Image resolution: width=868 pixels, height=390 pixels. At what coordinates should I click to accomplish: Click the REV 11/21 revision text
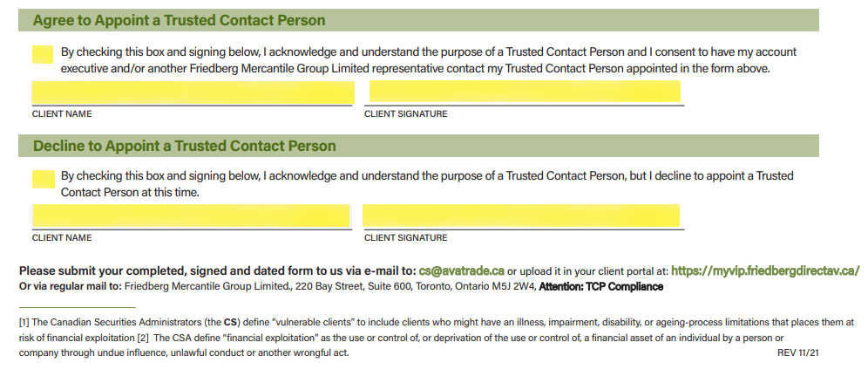click(x=797, y=352)
